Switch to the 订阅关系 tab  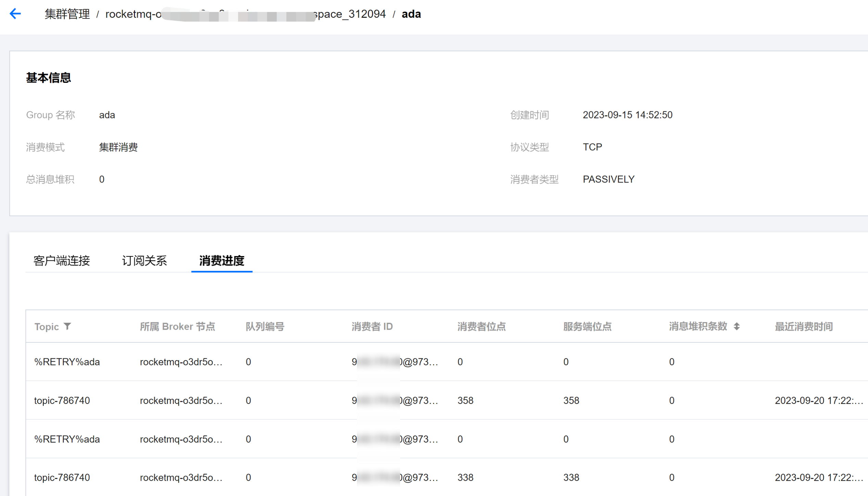144,260
